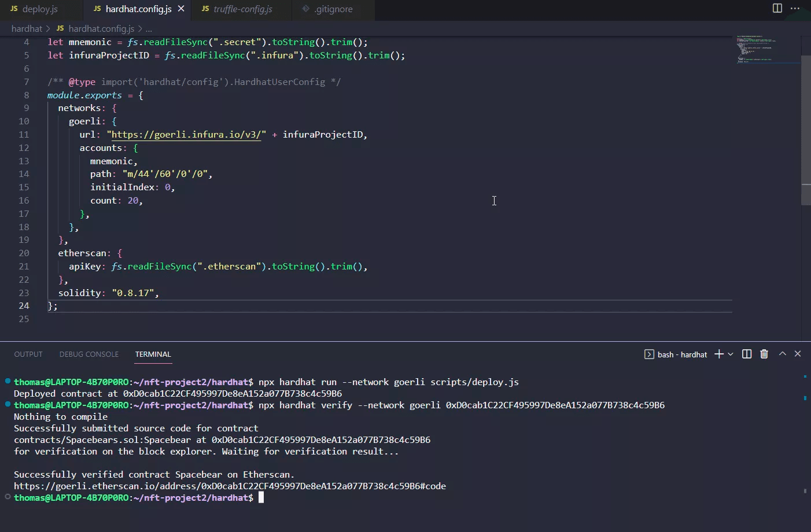Click 'Nothing to compile' terminal text

(x=61, y=417)
